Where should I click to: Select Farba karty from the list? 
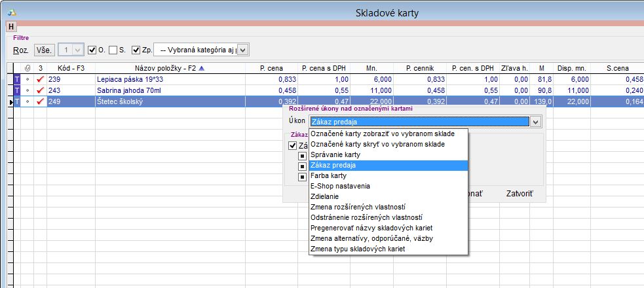329,175
